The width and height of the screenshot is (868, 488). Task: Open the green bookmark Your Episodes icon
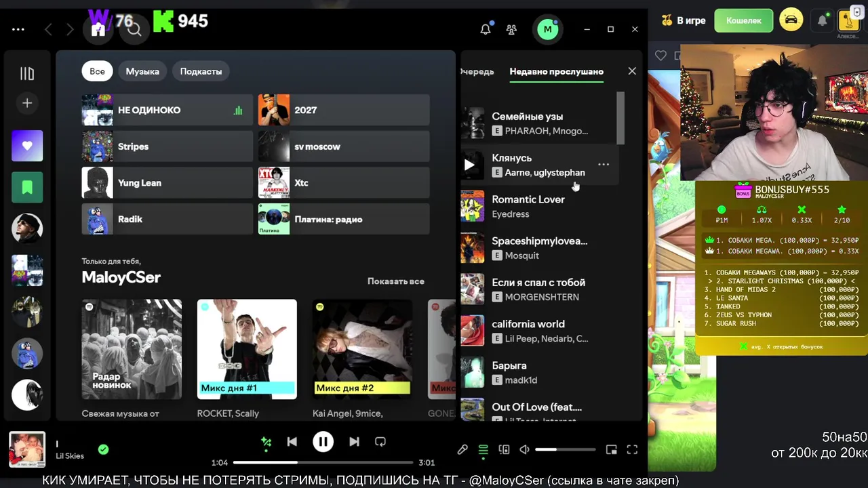27,187
